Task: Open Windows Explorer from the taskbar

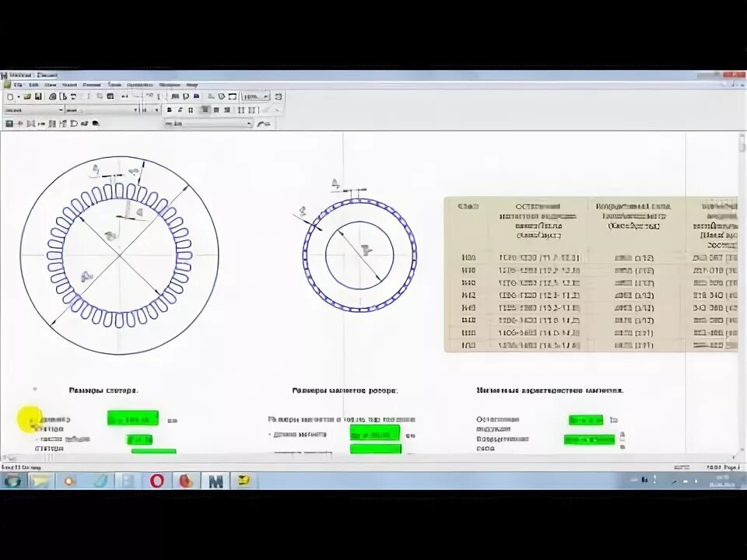Action: point(41,481)
